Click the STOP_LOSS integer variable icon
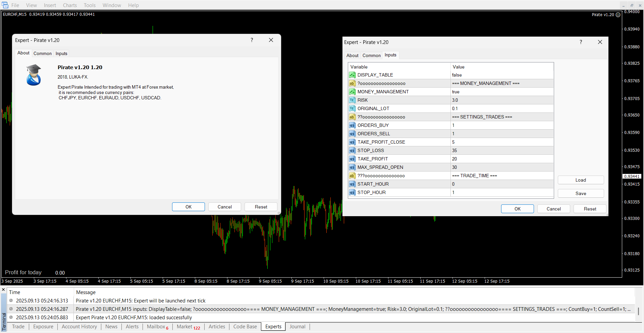 352,150
